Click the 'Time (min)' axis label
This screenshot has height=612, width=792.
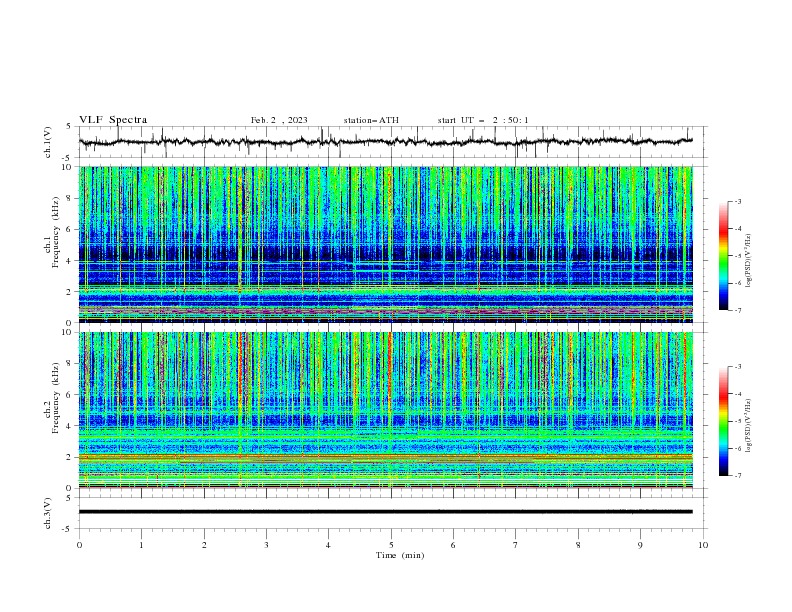click(x=400, y=555)
